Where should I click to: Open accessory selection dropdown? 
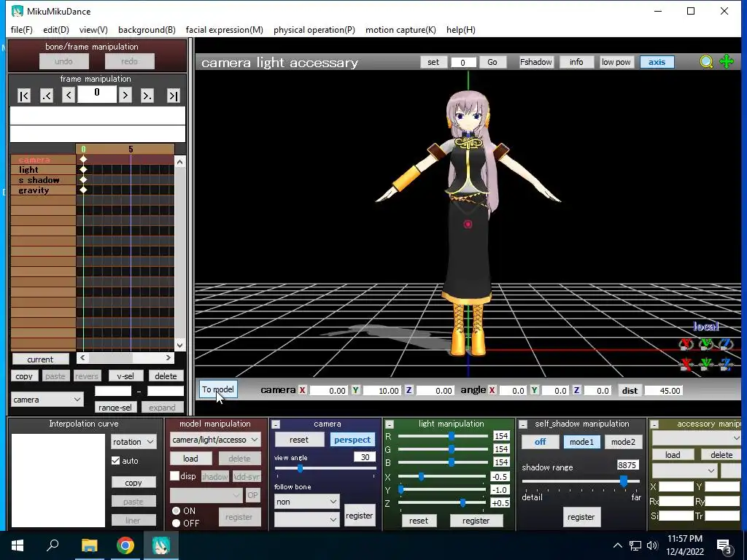point(697,437)
